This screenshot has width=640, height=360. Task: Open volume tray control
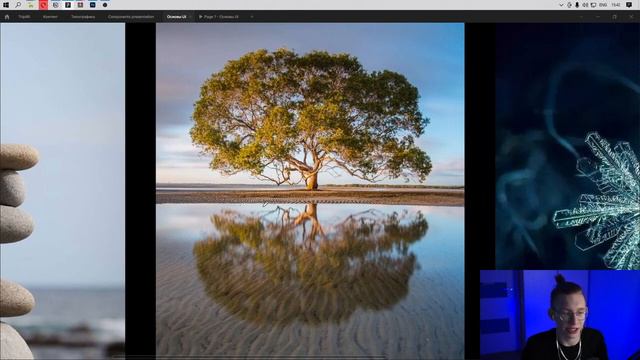[x=585, y=5]
